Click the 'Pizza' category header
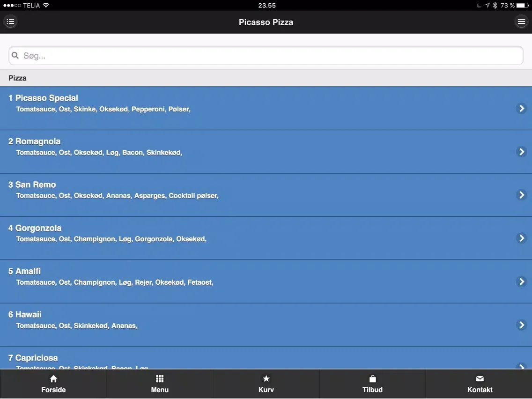Screen dimensions: 532x399 tap(266, 78)
